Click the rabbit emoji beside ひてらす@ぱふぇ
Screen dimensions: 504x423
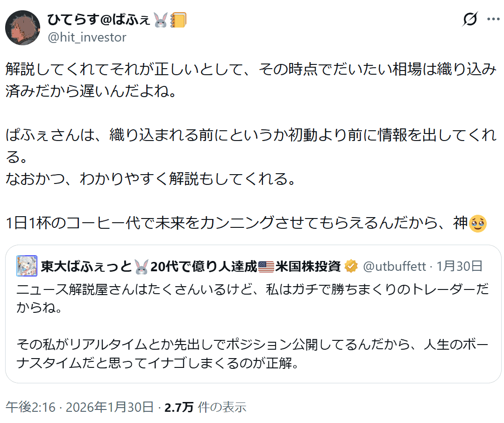click(x=160, y=20)
